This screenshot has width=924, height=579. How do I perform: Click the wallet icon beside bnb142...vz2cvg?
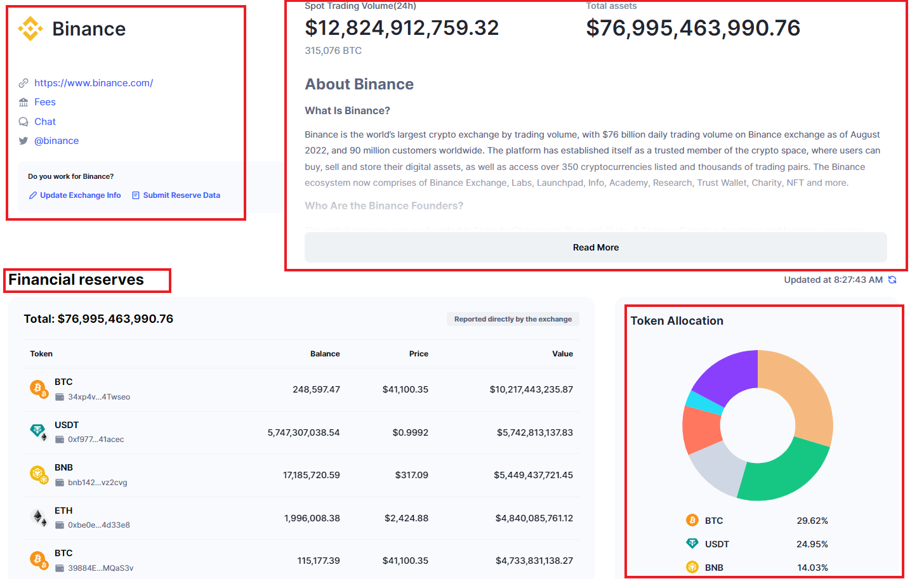pos(60,483)
